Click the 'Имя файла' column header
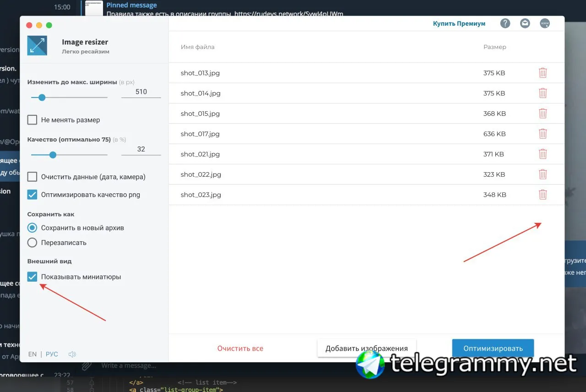This screenshot has height=392, width=586. [x=197, y=47]
